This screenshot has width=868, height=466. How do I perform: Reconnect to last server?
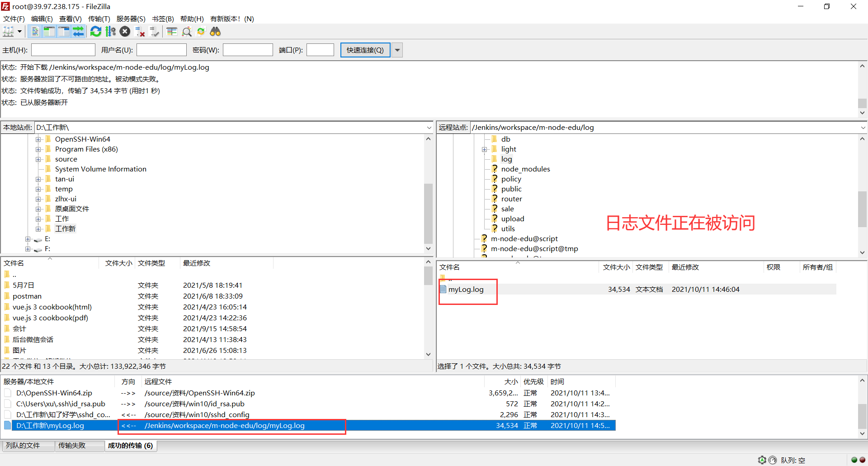coord(155,32)
